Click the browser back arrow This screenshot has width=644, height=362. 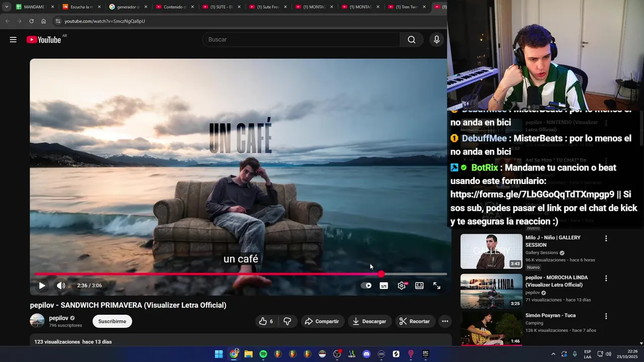click(x=7, y=21)
